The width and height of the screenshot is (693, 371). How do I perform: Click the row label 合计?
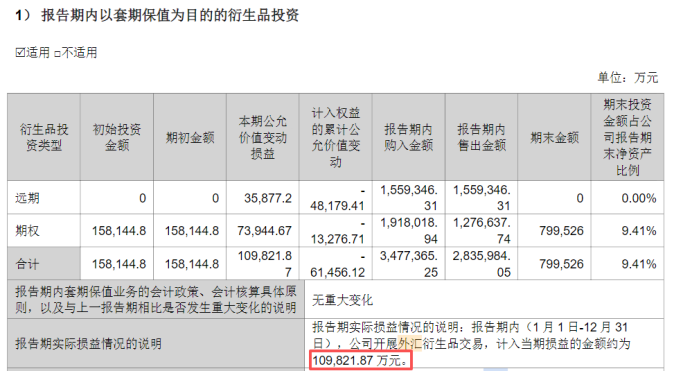coord(27,264)
